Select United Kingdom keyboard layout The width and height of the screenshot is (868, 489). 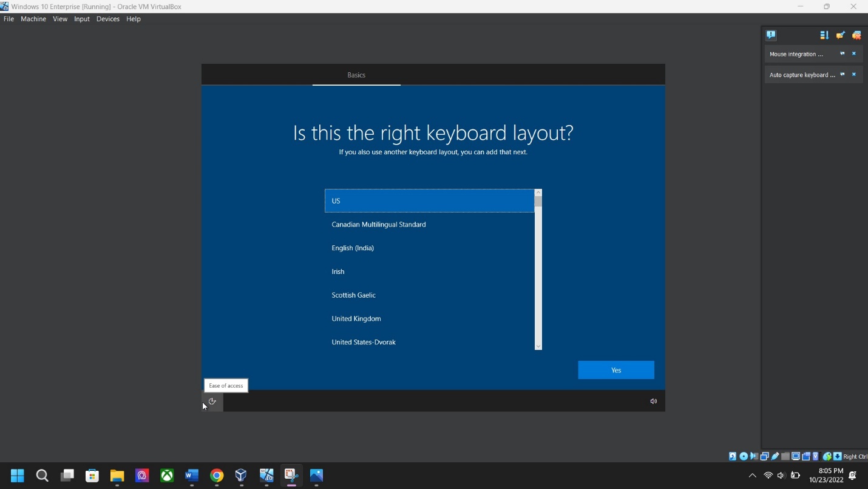(356, 318)
